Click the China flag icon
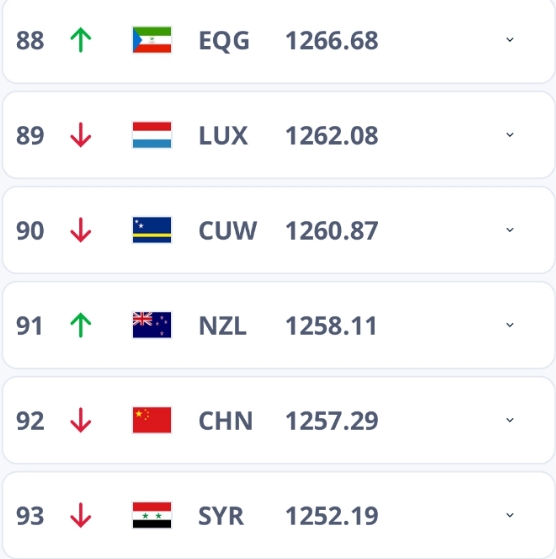Viewport: 556px width, 559px height. (x=152, y=420)
